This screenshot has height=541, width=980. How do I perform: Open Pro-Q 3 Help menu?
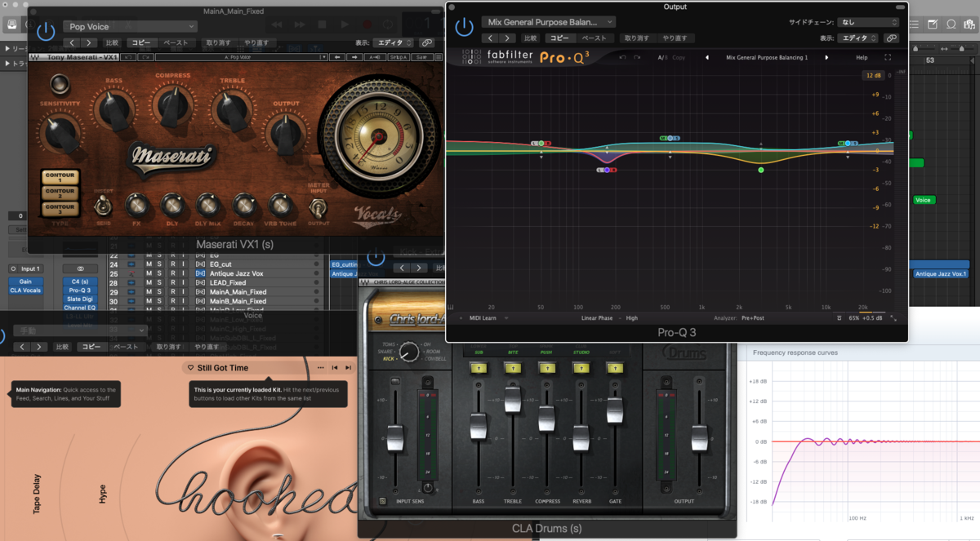point(862,58)
